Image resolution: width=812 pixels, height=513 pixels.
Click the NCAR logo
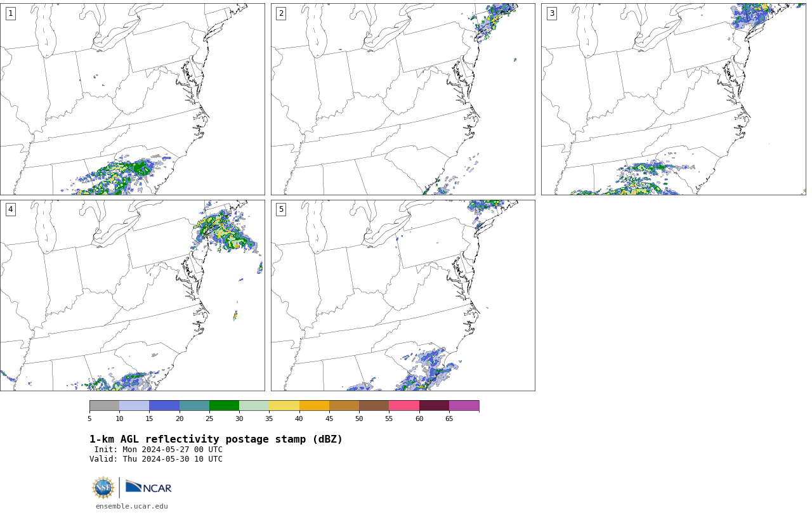(x=148, y=487)
